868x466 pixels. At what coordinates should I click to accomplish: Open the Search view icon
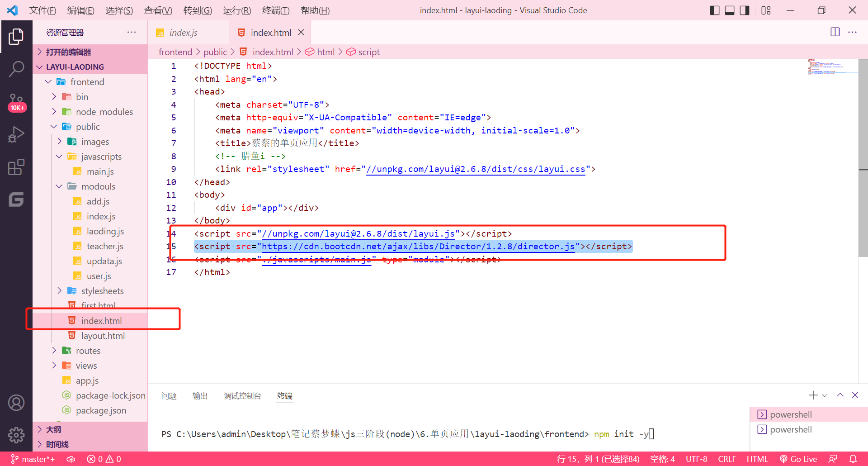16,69
